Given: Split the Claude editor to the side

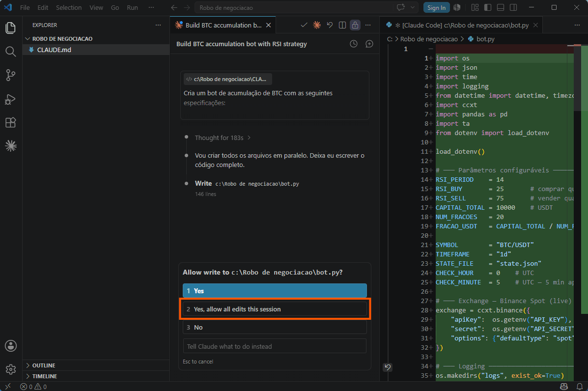Looking at the screenshot, I should (x=342, y=25).
